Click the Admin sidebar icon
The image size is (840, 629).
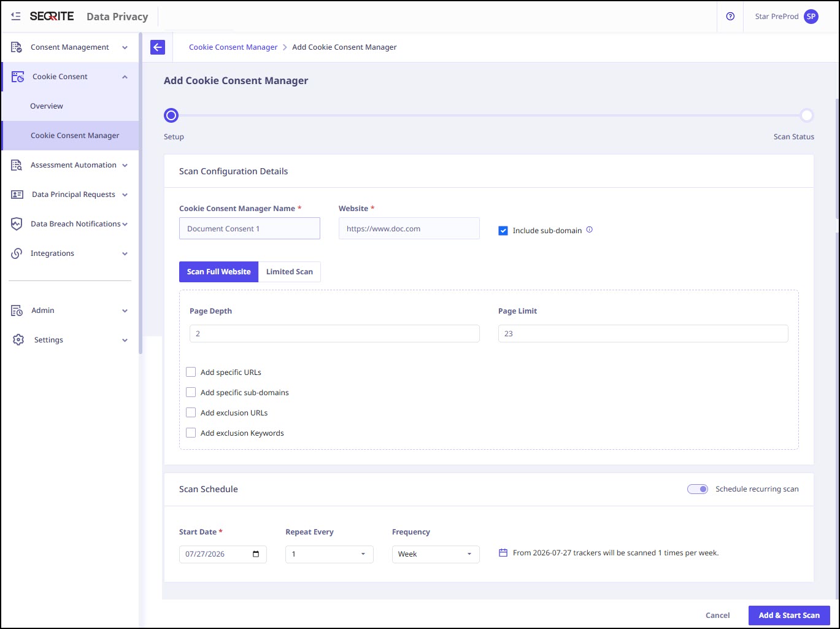click(x=17, y=311)
